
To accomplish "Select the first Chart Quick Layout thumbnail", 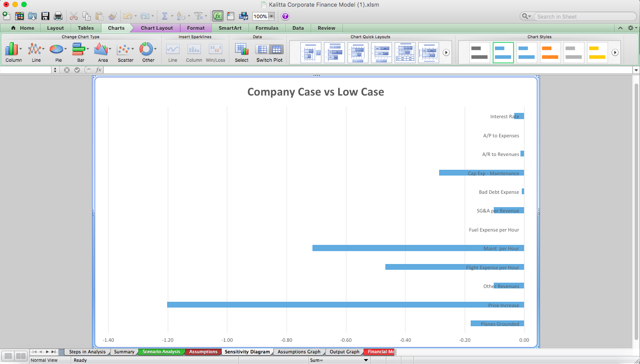I will [x=311, y=52].
